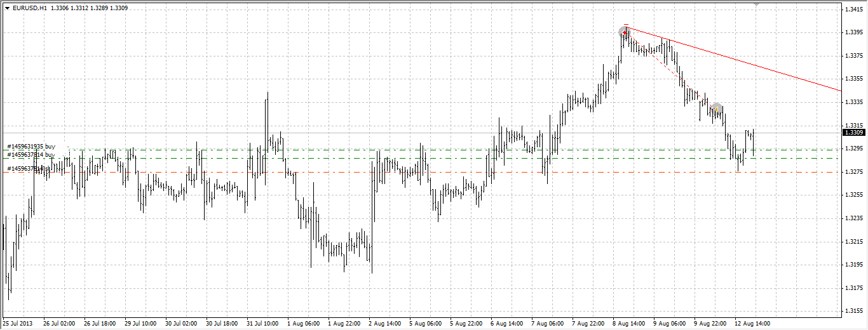Click the 26 Jul 18:00 time label

point(100,323)
